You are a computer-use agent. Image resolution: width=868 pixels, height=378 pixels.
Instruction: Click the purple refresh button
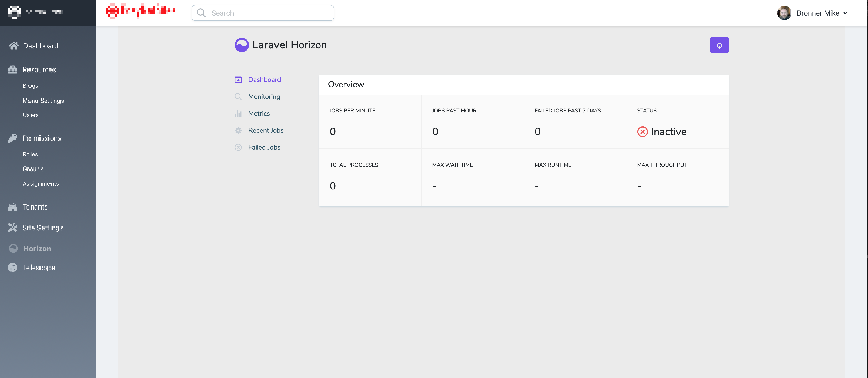point(719,45)
